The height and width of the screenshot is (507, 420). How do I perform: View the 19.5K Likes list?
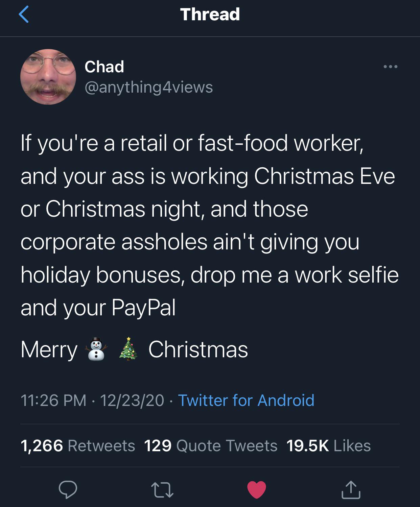pos(329,445)
